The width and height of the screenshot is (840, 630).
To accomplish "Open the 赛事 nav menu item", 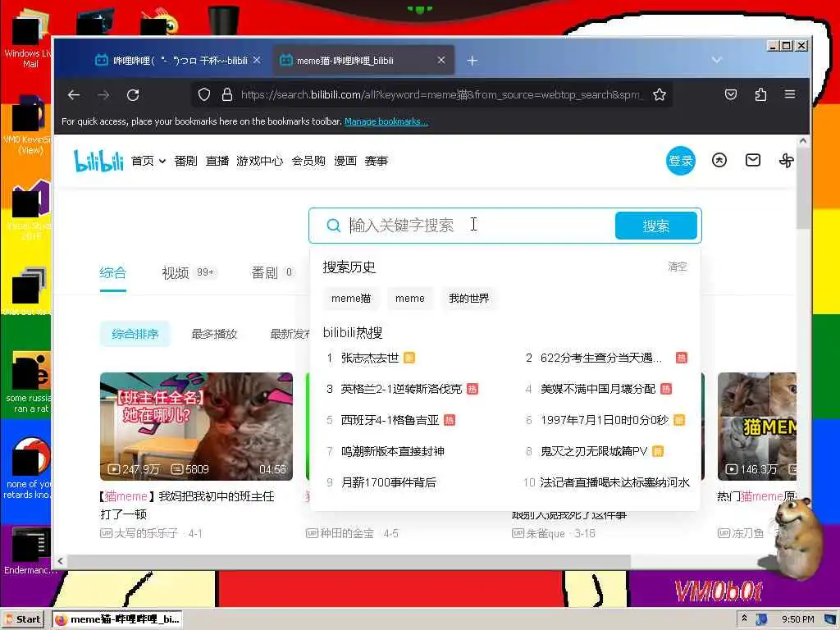I will coord(376,161).
